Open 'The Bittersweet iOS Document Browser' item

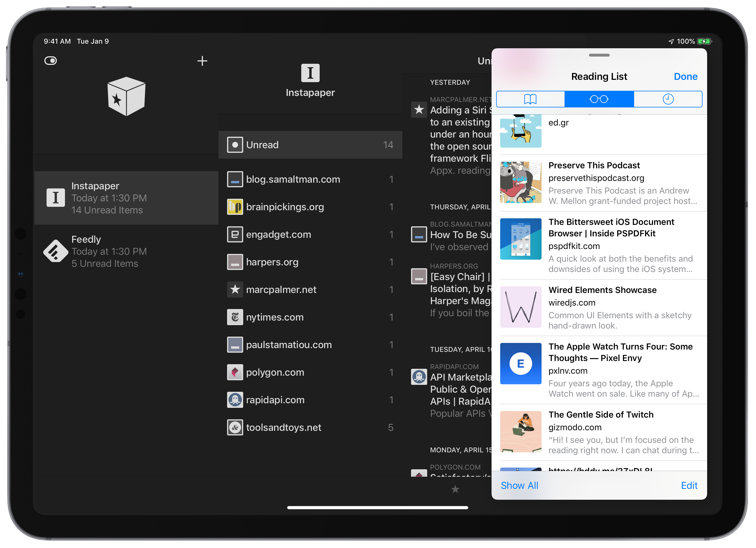pos(599,245)
